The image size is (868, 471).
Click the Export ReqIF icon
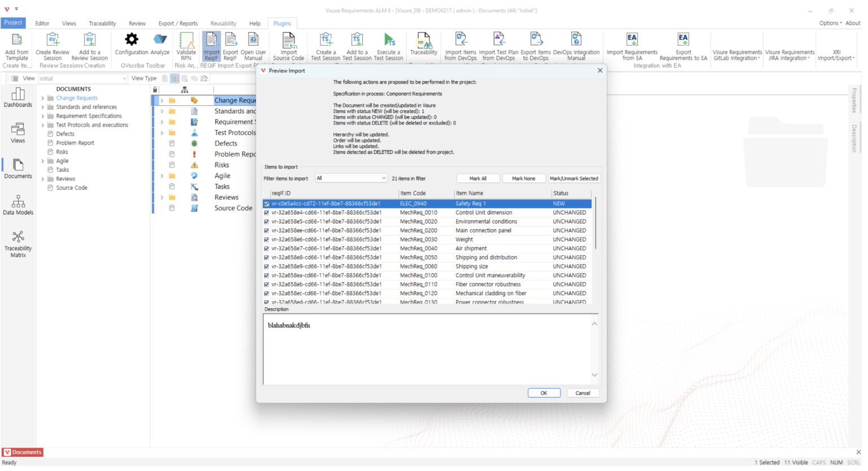pos(230,47)
